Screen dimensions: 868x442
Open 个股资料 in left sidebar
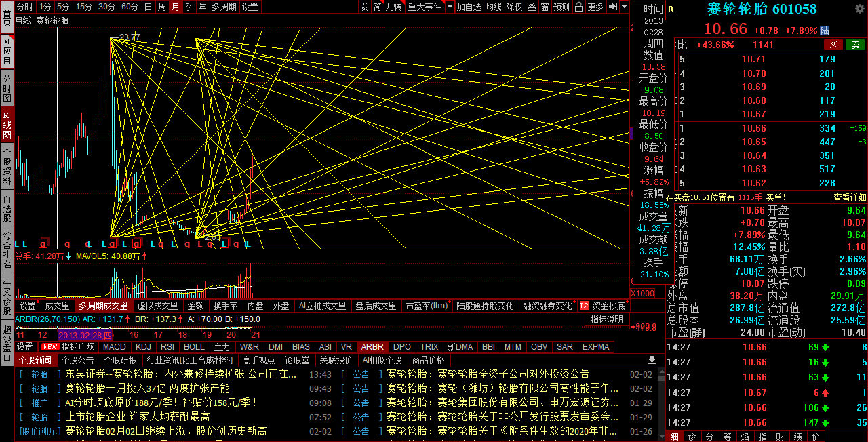coord(7,167)
